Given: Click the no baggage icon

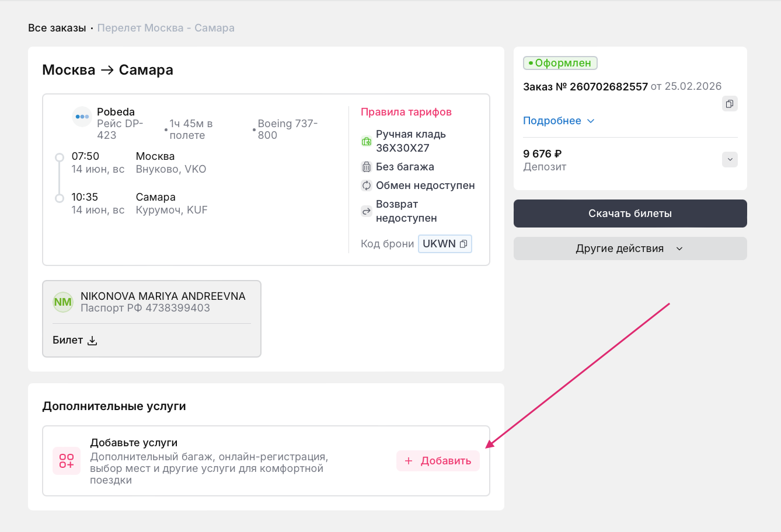Looking at the screenshot, I should tap(367, 167).
